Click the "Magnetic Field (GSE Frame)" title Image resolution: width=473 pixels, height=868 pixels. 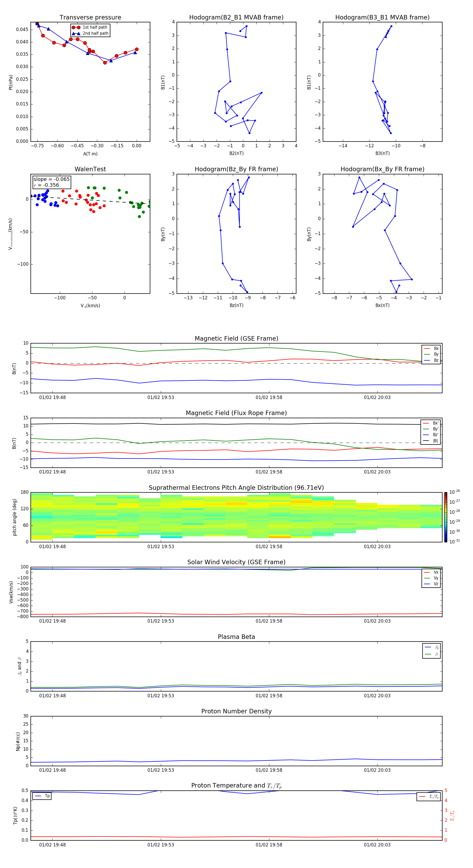click(x=236, y=339)
